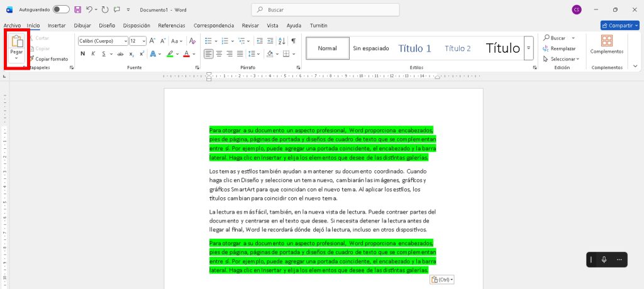This screenshot has width=644, height=289.
Task: Click the save icon in title bar
Action: pyautogui.click(x=77, y=10)
